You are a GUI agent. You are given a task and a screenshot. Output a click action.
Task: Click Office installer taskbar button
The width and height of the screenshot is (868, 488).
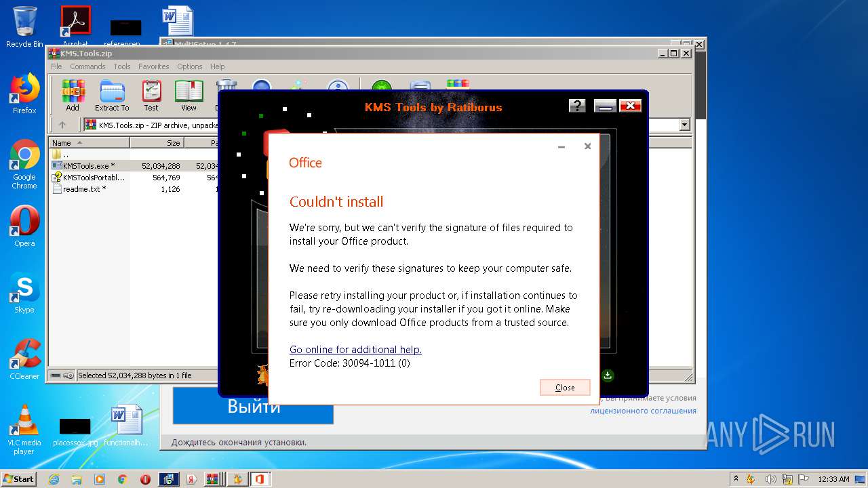pyautogui.click(x=260, y=479)
